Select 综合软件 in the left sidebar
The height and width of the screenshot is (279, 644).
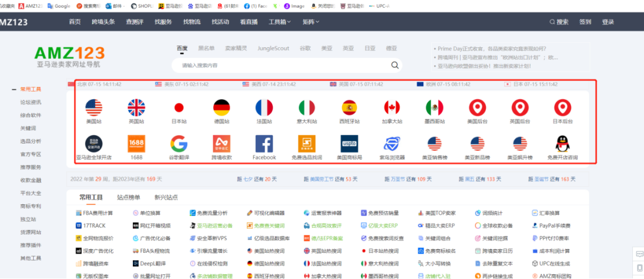tap(31, 115)
